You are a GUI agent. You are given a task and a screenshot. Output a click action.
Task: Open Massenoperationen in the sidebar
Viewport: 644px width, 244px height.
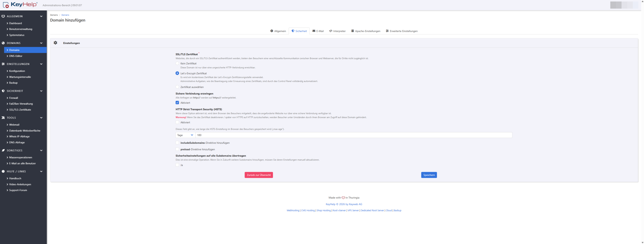pyautogui.click(x=21, y=157)
